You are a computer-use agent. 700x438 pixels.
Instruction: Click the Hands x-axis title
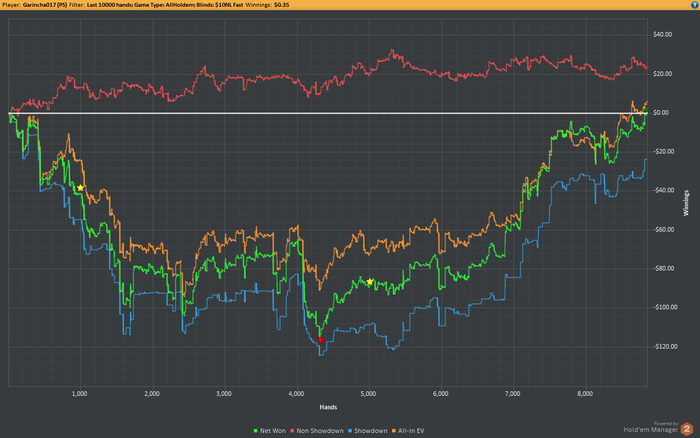[x=328, y=407]
